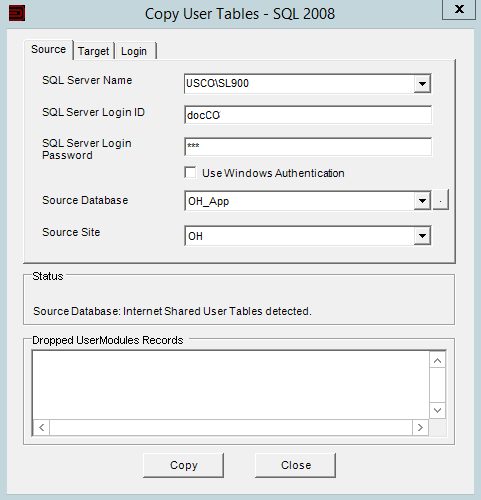481x500 pixels.
Task: Enable Use Windows Authentication checkbox
Action: click(190, 173)
